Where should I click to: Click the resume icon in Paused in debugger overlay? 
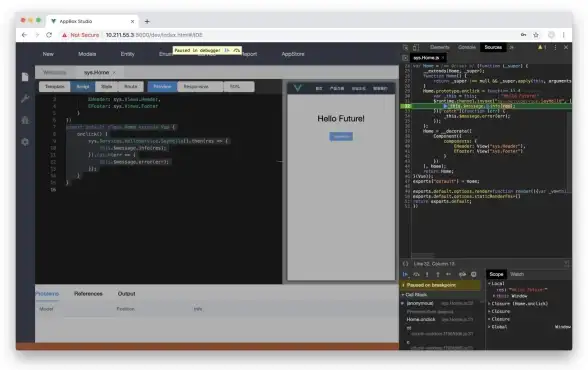tap(226, 50)
